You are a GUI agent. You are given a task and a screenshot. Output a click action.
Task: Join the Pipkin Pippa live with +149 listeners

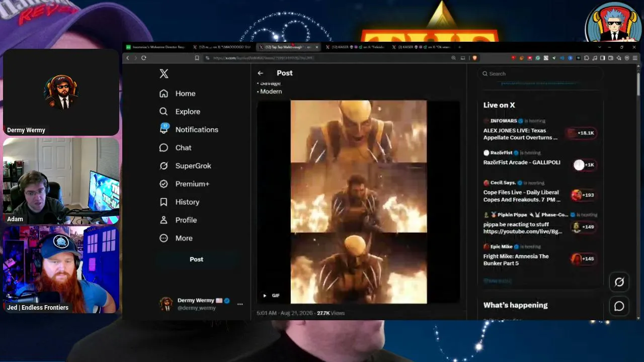click(x=584, y=227)
